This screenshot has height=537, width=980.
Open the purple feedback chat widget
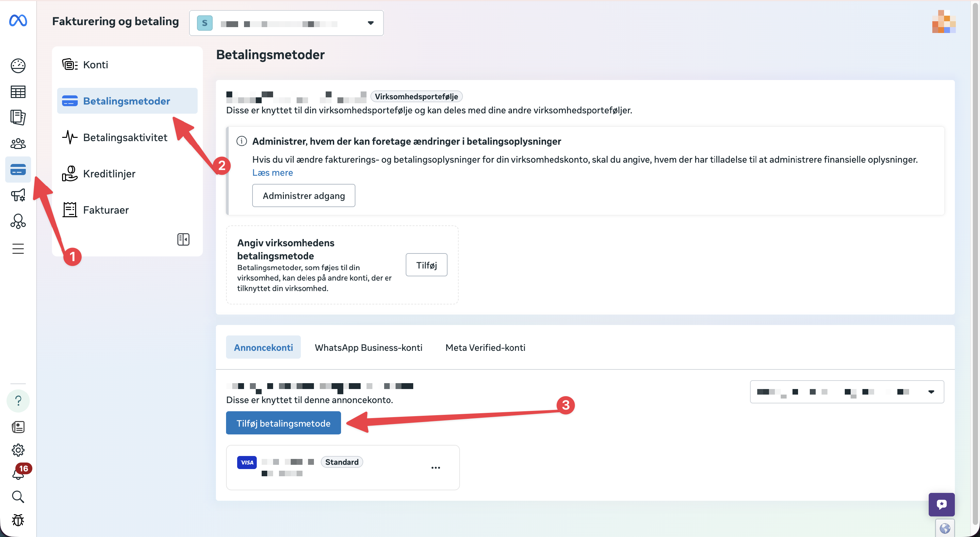click(x=941, y=504)
